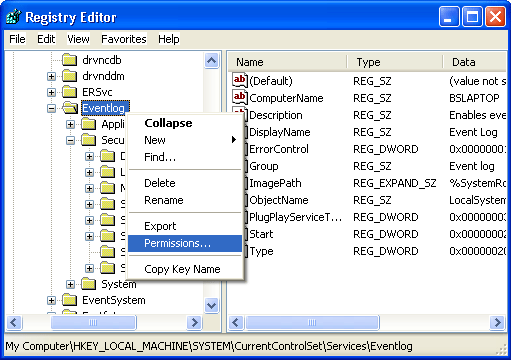Select the Group value
The height and width of the screenshot is (360, 511).
point(264,166)
